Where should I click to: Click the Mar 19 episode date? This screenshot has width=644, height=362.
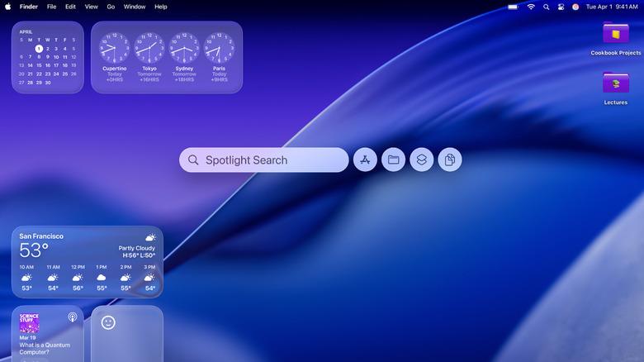click(x=27, y=337)
